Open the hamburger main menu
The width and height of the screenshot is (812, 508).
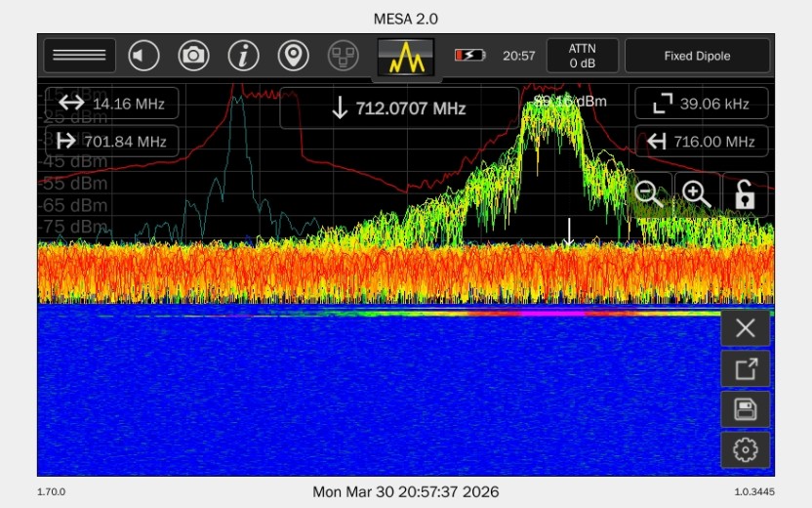point(79,56)
